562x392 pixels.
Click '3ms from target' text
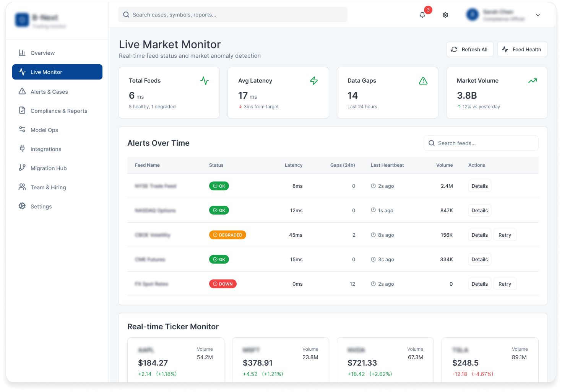point(261,107)
